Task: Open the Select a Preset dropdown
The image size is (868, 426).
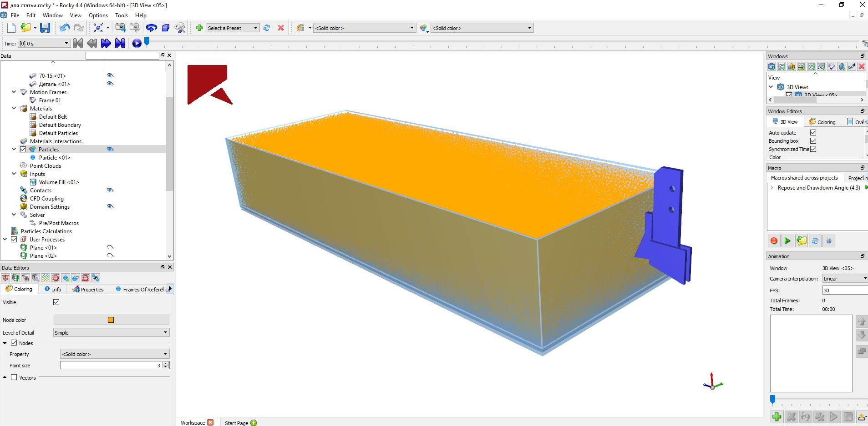Action: click(x=233, y=28)
